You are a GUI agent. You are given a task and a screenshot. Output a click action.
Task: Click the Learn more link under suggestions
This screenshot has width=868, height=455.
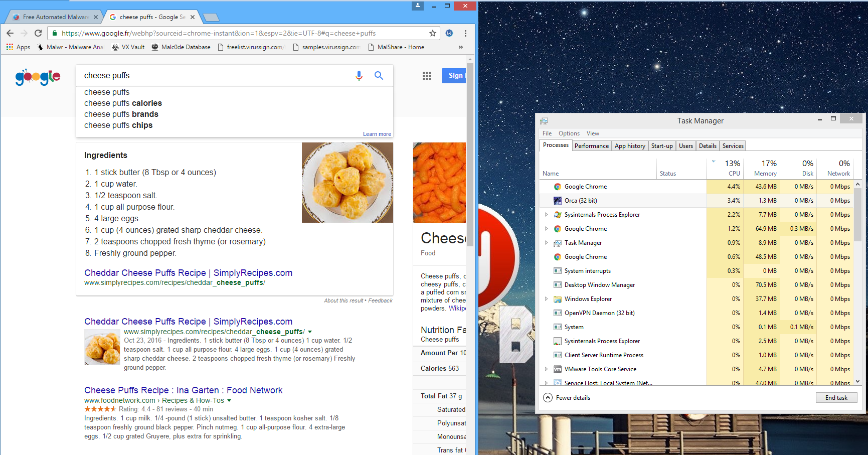(377, 134)
